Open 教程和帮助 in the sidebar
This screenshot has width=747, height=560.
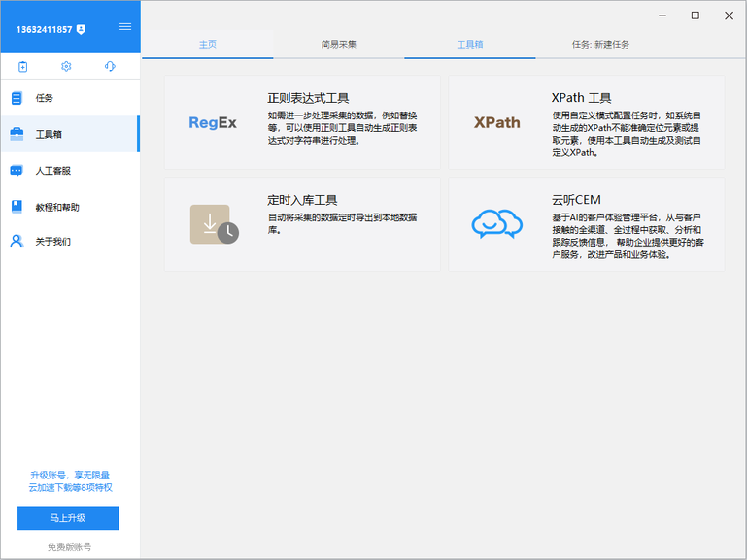point(56,207)
